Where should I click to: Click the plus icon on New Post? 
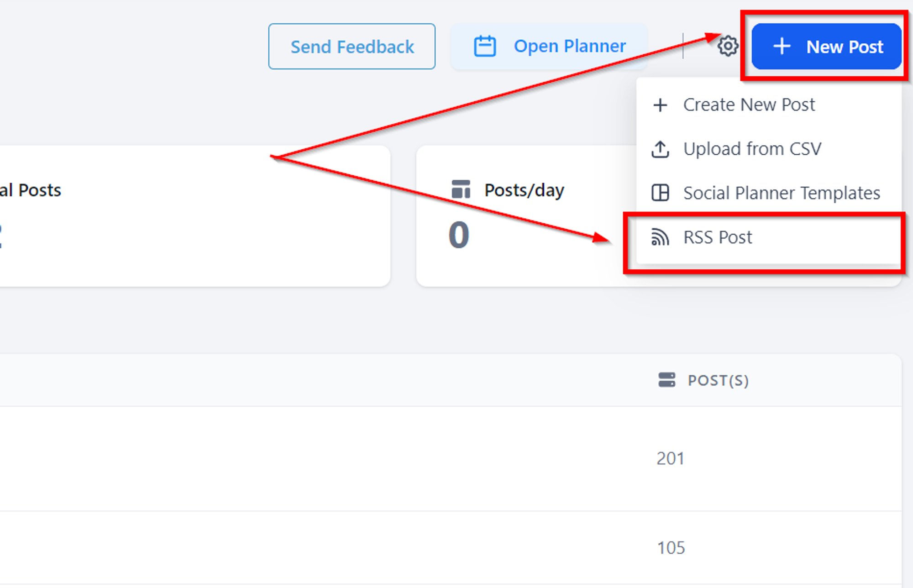click(782, 46)
